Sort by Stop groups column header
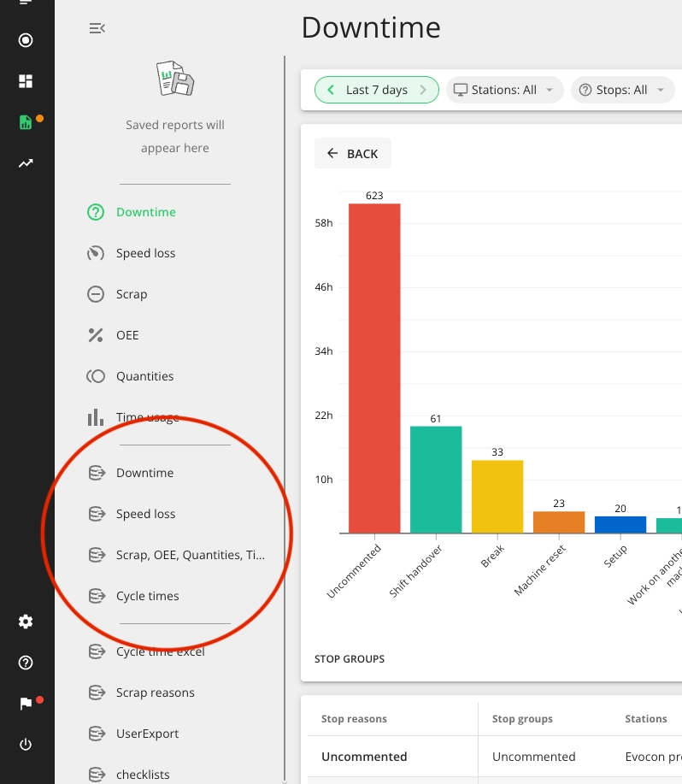The height and width of the screenshot is (784, 682). pos(522,718)
